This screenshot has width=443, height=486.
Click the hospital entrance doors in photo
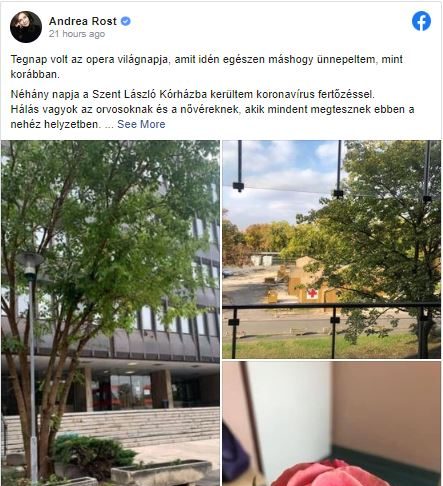coord(131,392)
